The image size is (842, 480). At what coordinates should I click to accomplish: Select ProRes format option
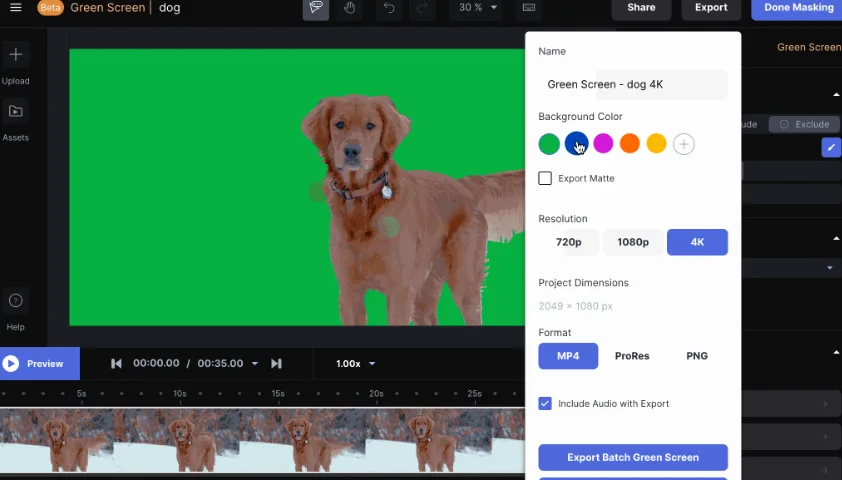pyautogui.click(x=632, y=356)
